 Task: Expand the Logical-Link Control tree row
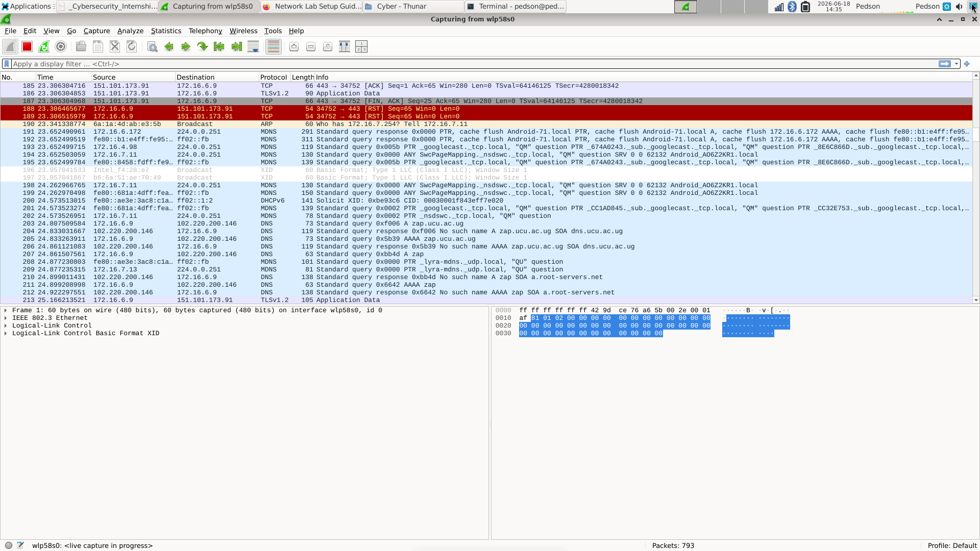click(6, 325)
